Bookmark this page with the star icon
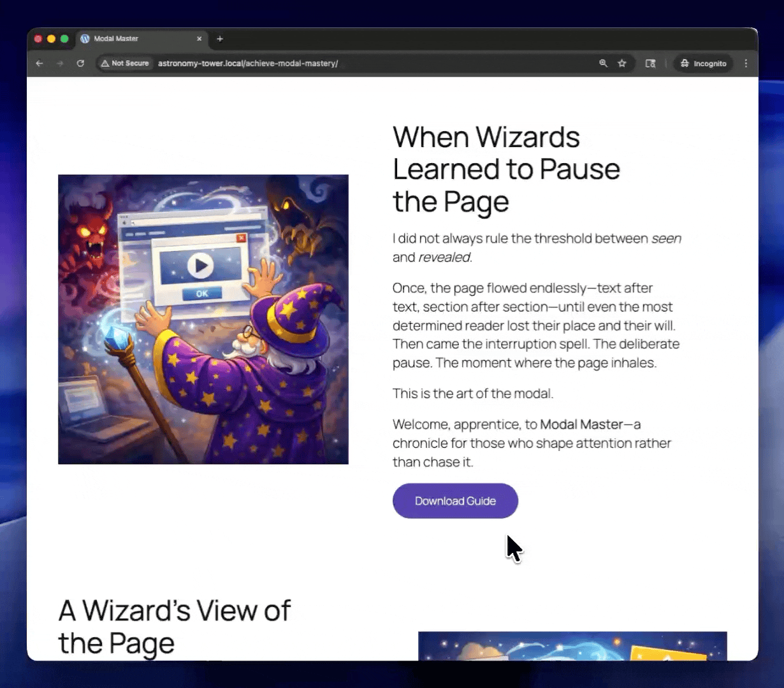The height and width of the screenshot is (688, 784). coord(622,63)
